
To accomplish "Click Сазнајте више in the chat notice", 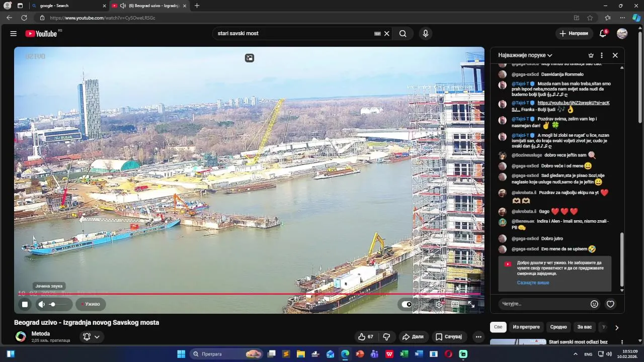I will coord(533,283).
